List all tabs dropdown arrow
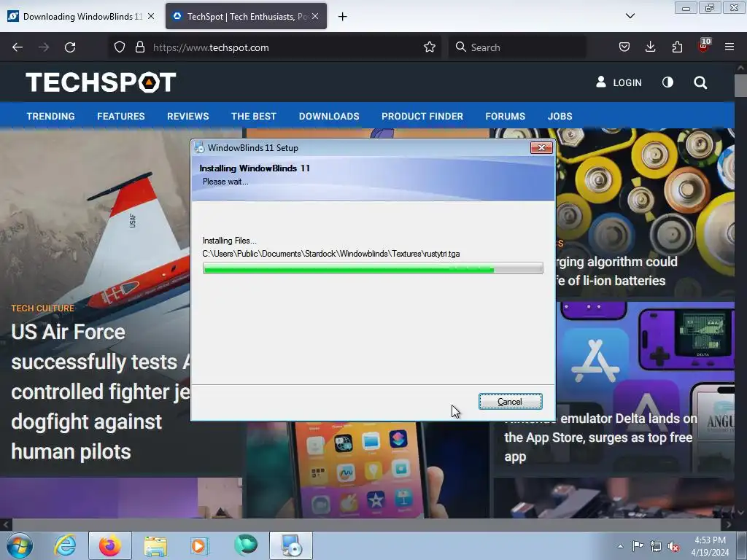 click(x=630, y=16)
